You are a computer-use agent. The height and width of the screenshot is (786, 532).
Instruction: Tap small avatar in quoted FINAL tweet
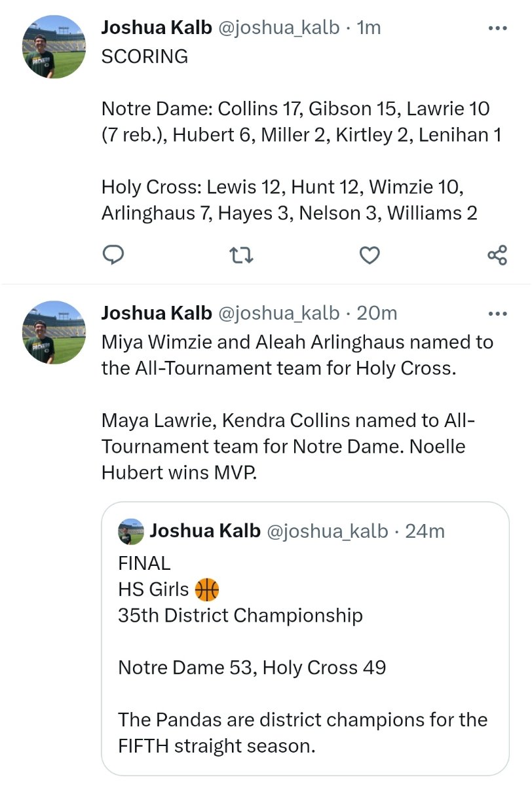pos(131,531)
